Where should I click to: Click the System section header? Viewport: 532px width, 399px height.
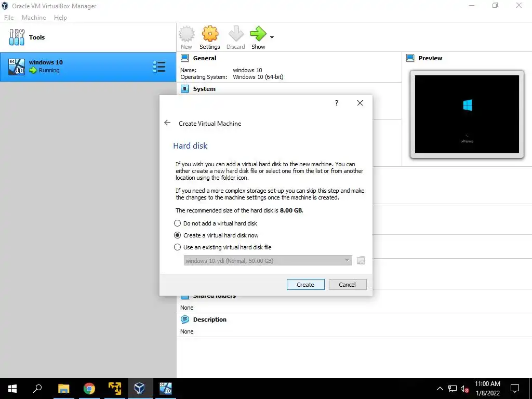[204, 89]
